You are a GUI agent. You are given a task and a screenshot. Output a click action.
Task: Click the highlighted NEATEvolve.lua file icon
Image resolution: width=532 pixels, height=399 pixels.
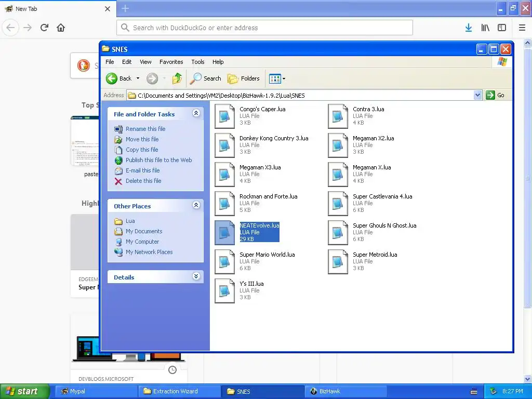click(224, 233)
